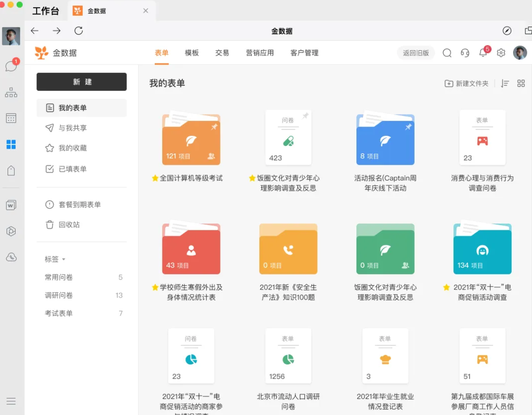Click the 新建 button
Screen dimensions: 532x415
[x=81, y=82]
